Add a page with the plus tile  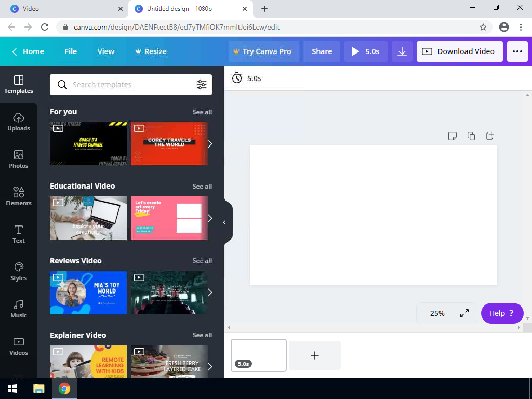point(315,355)
